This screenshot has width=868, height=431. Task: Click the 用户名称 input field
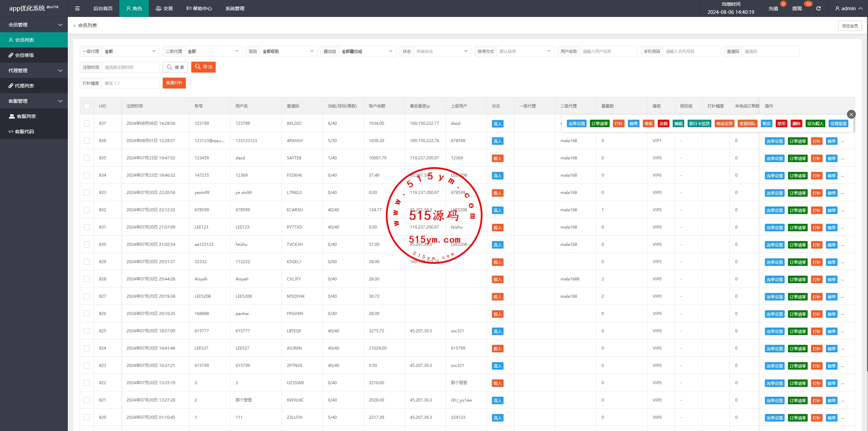point(608,52)
